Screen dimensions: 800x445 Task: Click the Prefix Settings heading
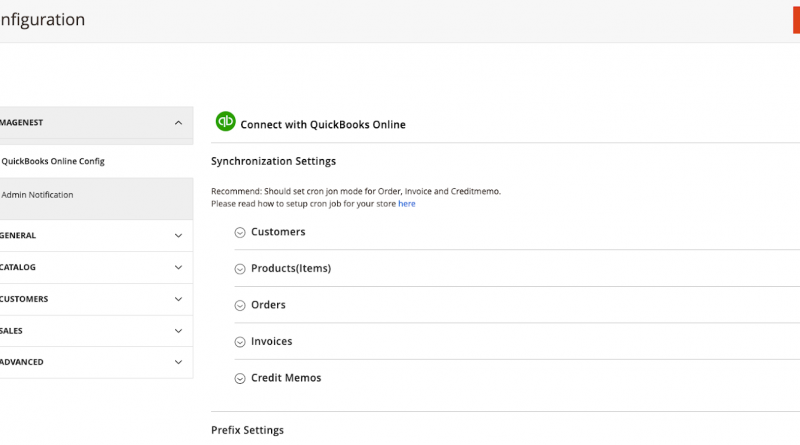tap(247, 430)
